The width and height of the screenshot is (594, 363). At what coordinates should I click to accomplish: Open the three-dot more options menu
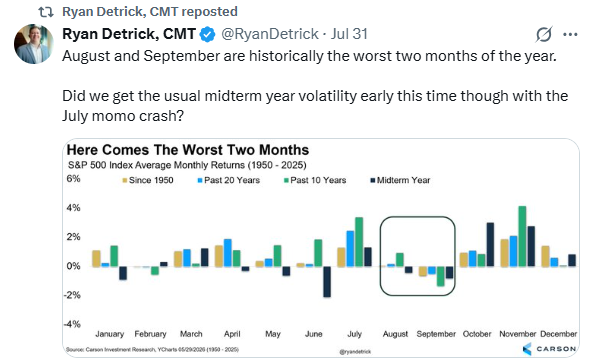tap(570, 34)
